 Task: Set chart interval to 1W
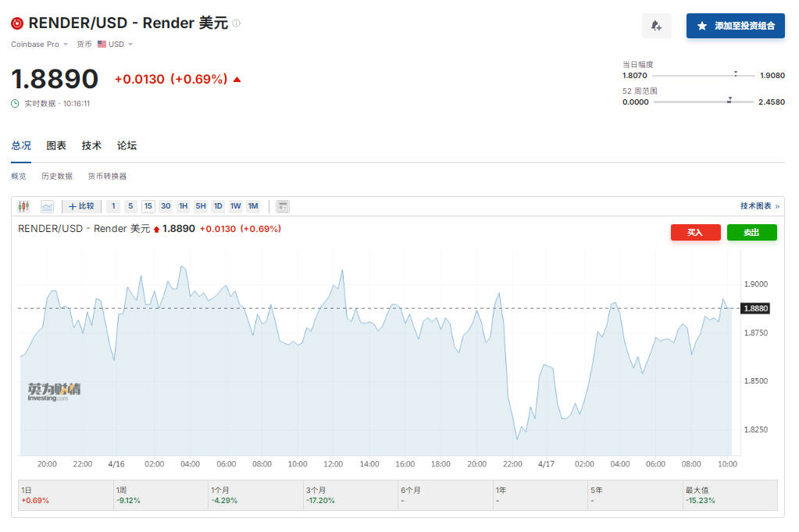pyautogui.click(x=235, y=206)
